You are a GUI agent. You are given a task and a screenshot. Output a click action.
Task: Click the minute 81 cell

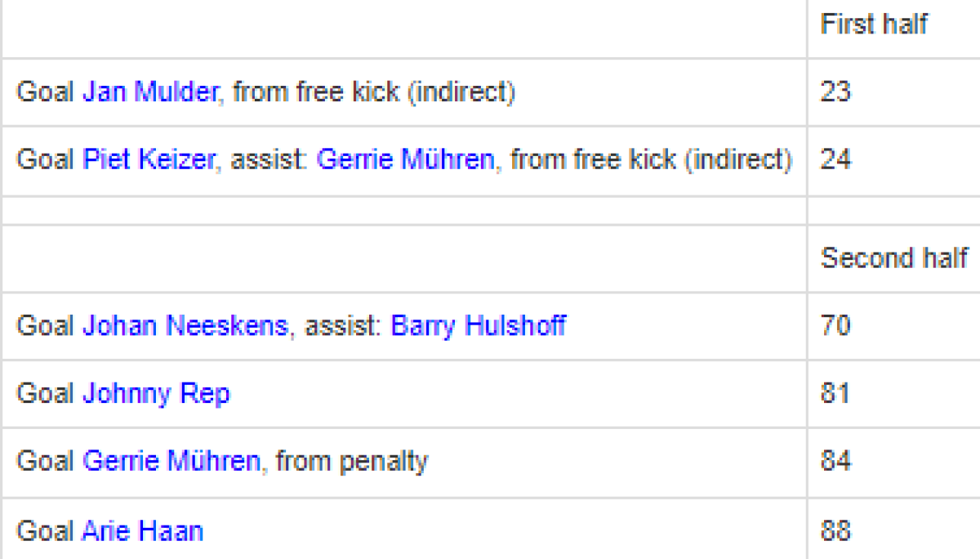[835, 394]
